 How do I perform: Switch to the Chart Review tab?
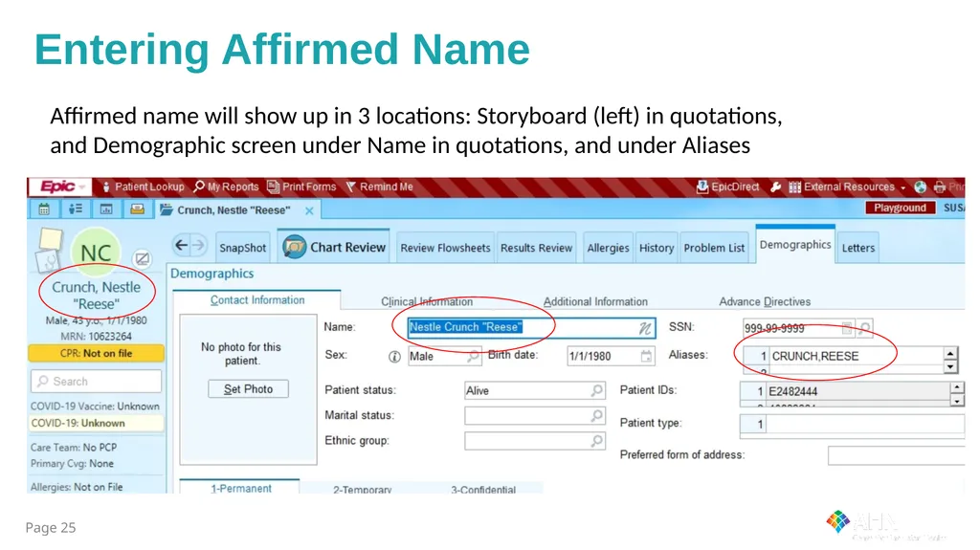click(x=334, y=247)
